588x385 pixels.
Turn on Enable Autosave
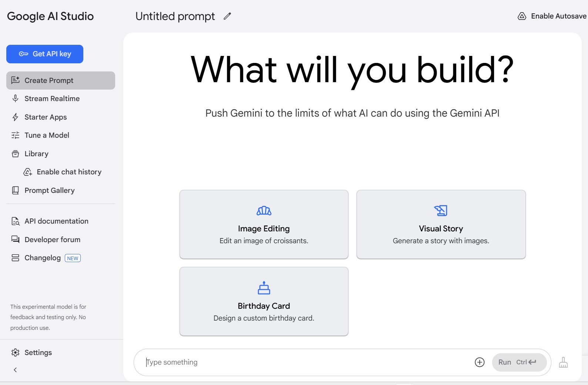pyautogui.click(x=558, y=16)
